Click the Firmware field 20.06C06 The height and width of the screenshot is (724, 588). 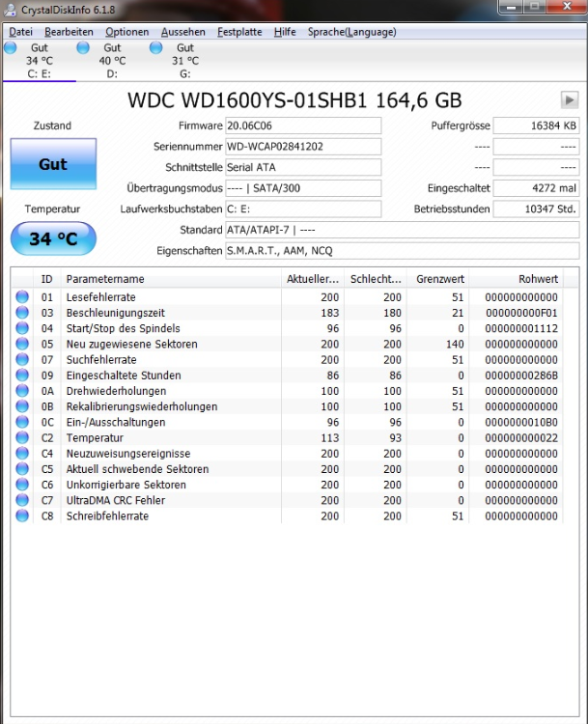(x=303, y=125)
